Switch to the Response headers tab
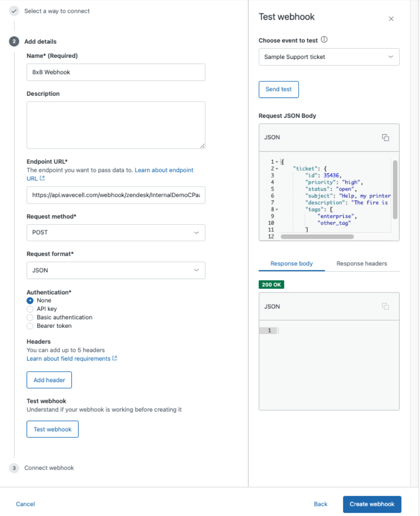420x516 pixels. 362,264
